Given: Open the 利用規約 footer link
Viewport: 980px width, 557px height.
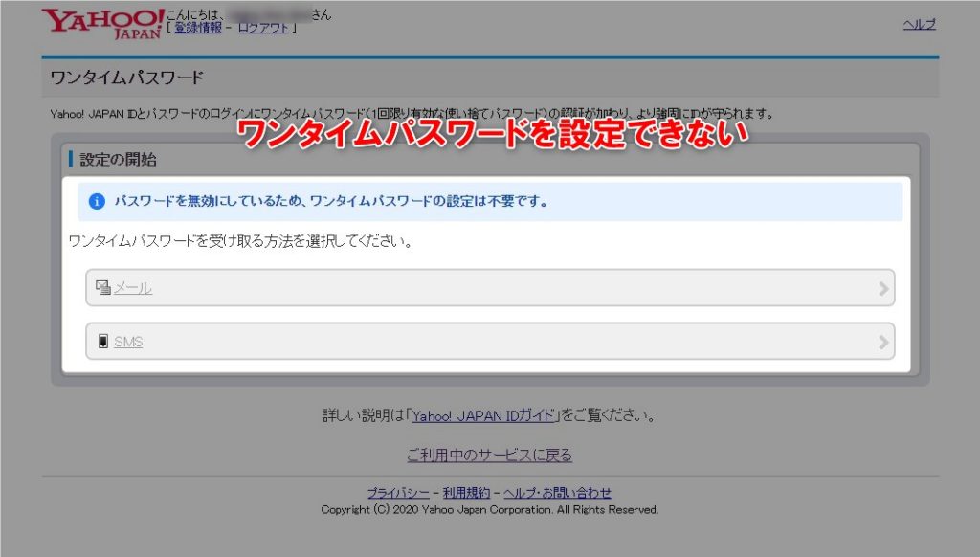Looking at the screenshot, I should point(466,493).
